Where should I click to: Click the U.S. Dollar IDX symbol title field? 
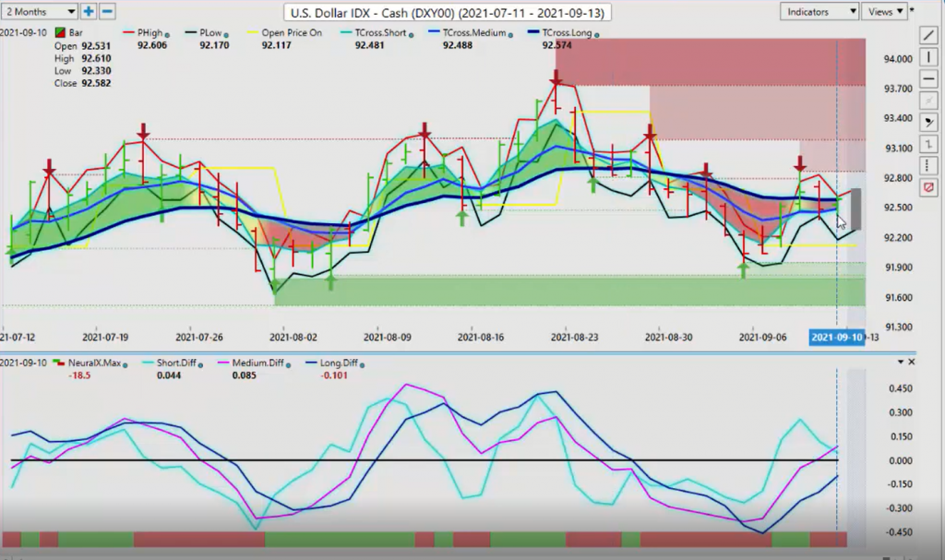tap(448, 12)
